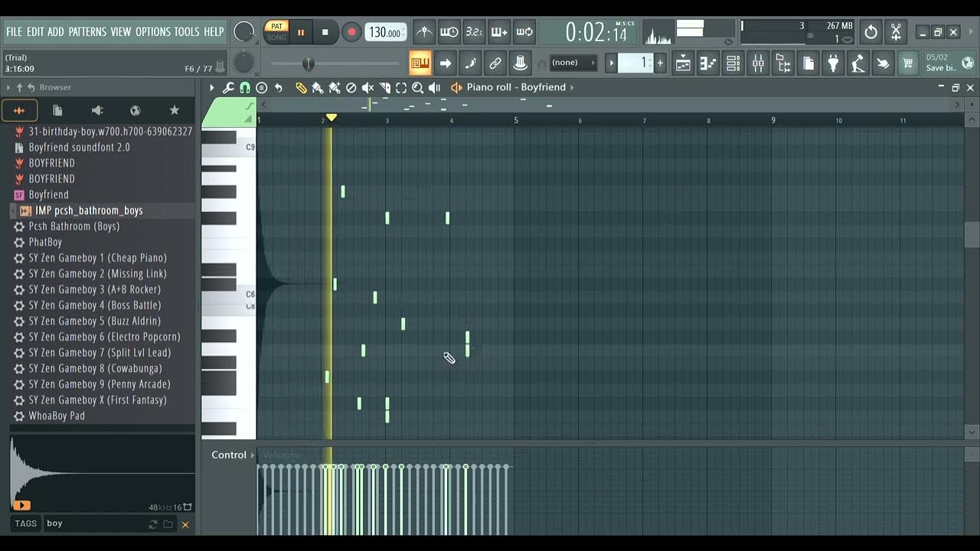
Task: Open the PATTERNS menu
Action: pos(87,31)
